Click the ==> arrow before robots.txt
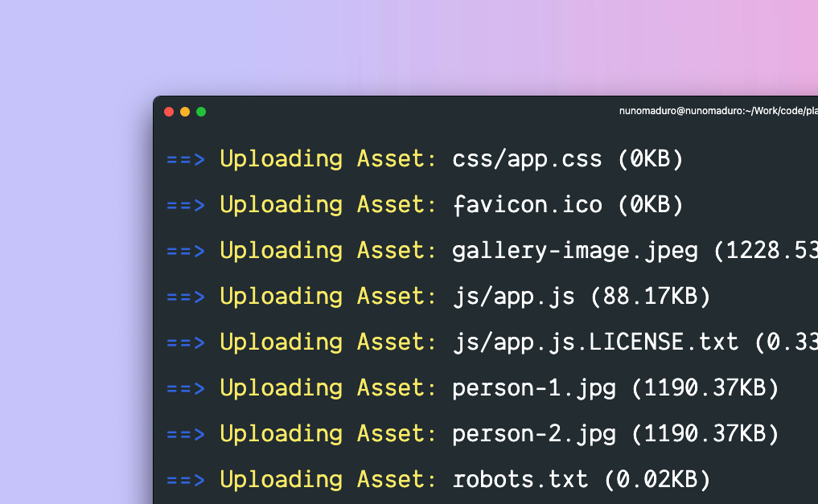 click(186, 479)
